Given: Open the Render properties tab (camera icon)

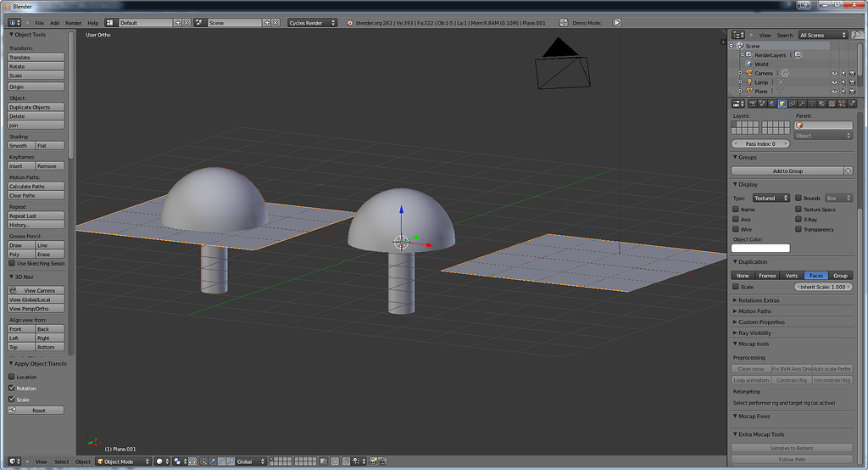Looking at the screenshot, I should (x=753, y=104).
